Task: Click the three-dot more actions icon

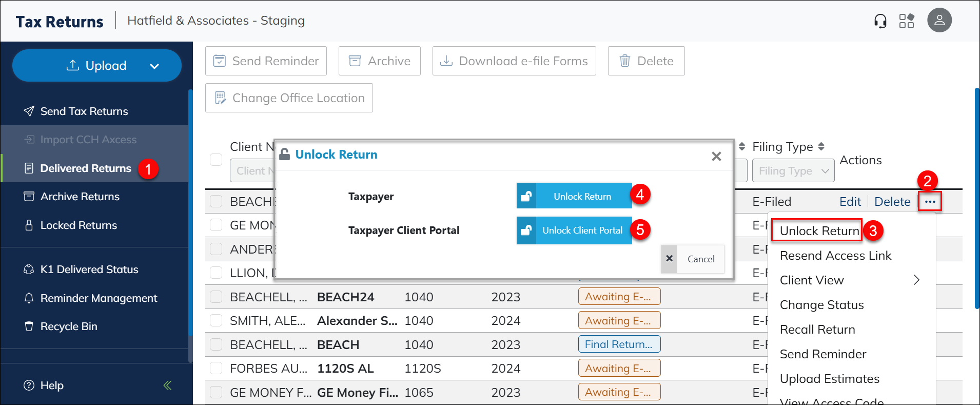Action: 930,202
